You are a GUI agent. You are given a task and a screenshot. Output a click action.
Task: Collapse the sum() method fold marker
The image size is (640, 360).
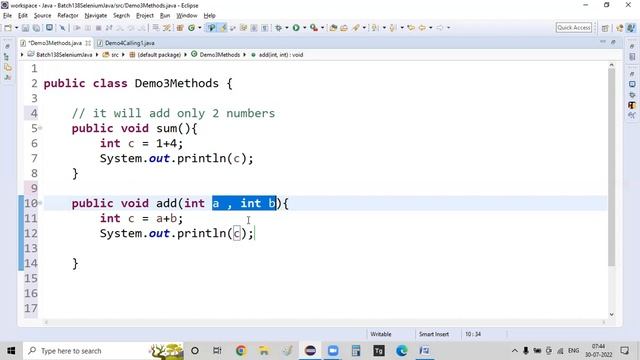(40, 128)
